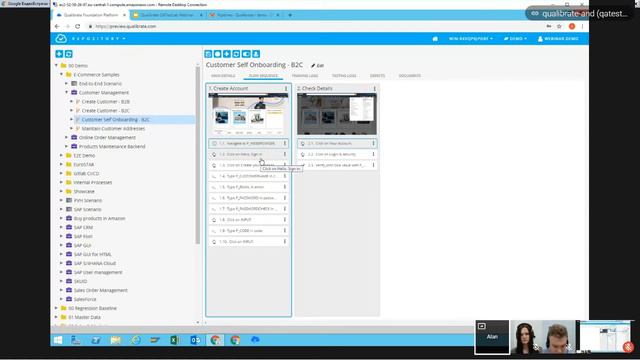The image size is (640, 360).
Task: Open the Main Details tab
Action: point(223,76)
